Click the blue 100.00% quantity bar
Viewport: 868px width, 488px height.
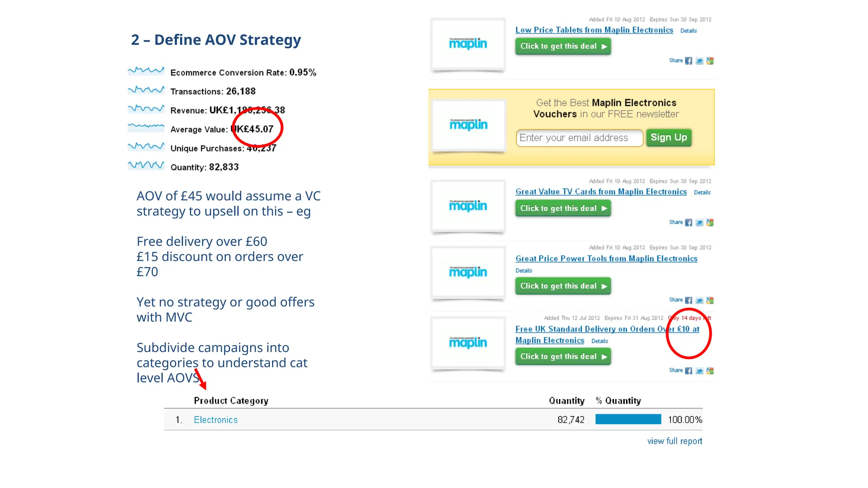tap(628, 419)
